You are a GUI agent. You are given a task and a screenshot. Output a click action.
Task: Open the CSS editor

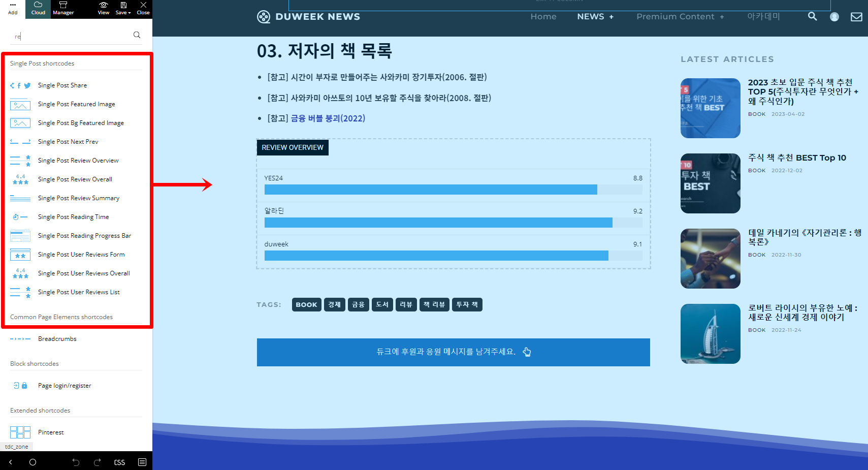click(119, 462)
